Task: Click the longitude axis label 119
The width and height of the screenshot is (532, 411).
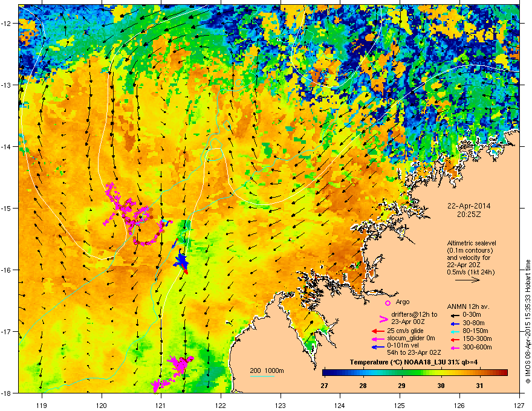Action: [x=42, y=405]
